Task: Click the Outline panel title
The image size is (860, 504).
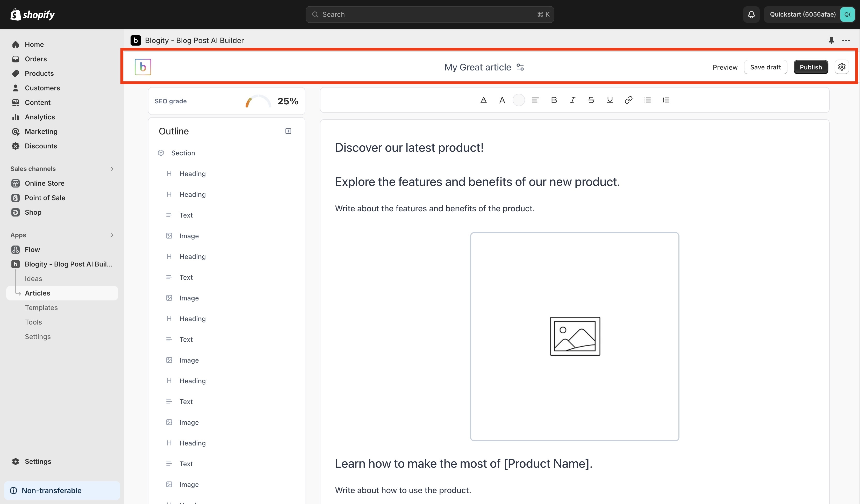Action: pos(174,131)
